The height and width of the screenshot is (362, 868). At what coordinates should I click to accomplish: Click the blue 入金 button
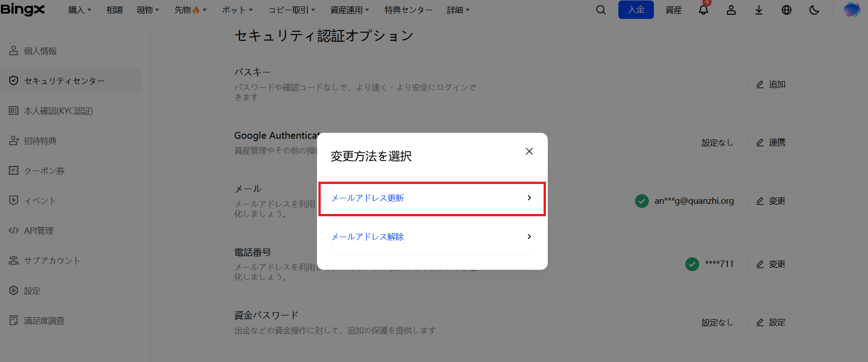(x=635, y=10)
